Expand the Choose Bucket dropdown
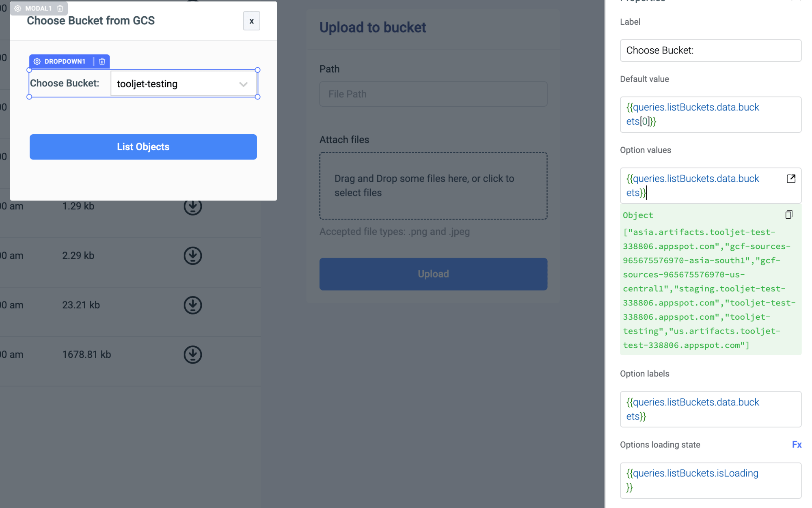Image resolution: width=812 pixels, height=508 pixels. coord(243,84)
